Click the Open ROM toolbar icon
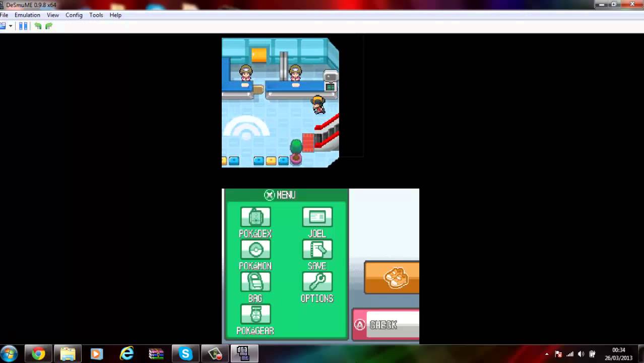This screenshot has width=644, height=363. pos(3,26)
